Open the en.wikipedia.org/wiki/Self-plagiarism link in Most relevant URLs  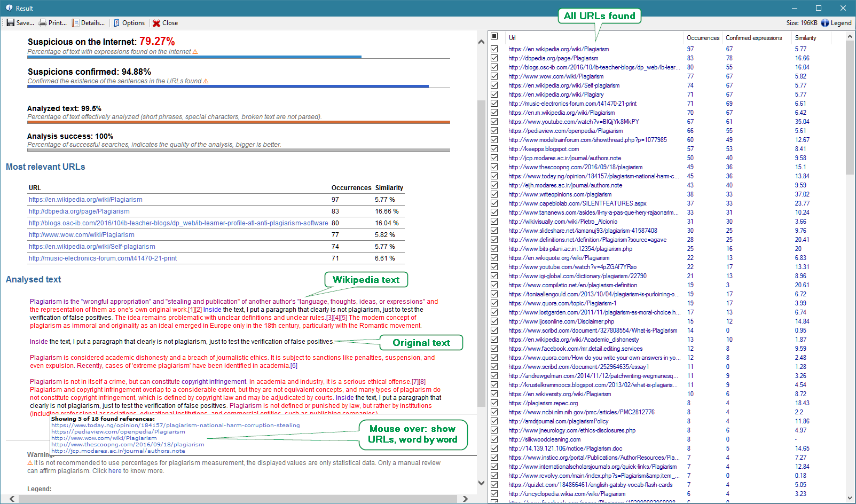click(92, 247)
